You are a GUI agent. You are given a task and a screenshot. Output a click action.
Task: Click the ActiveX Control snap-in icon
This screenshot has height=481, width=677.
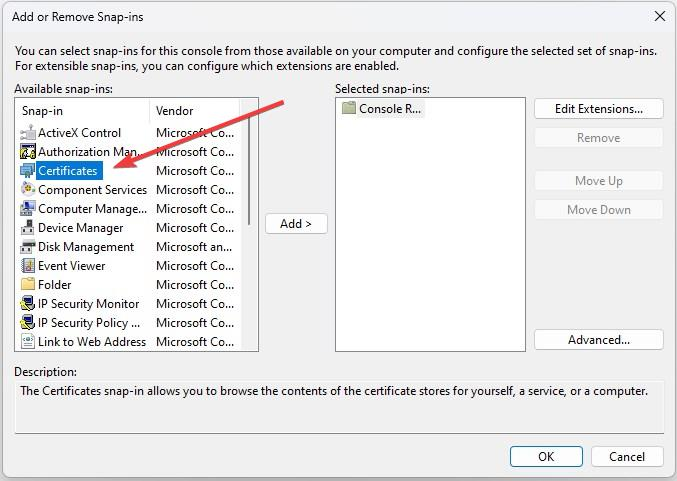(x=28, y=133)
